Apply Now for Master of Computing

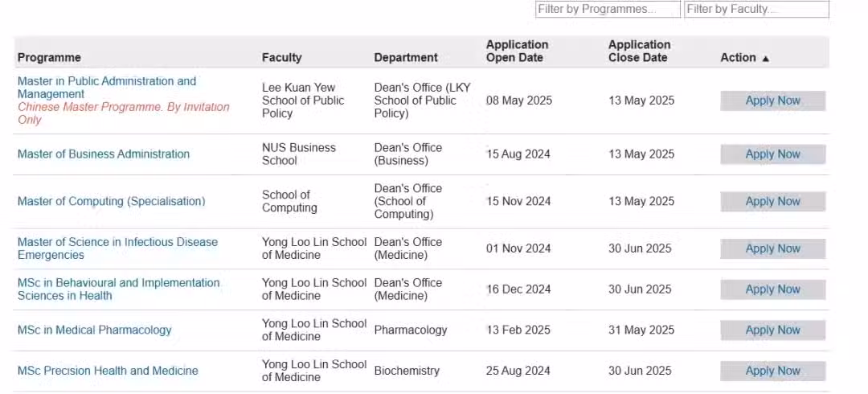pos(773,201)
